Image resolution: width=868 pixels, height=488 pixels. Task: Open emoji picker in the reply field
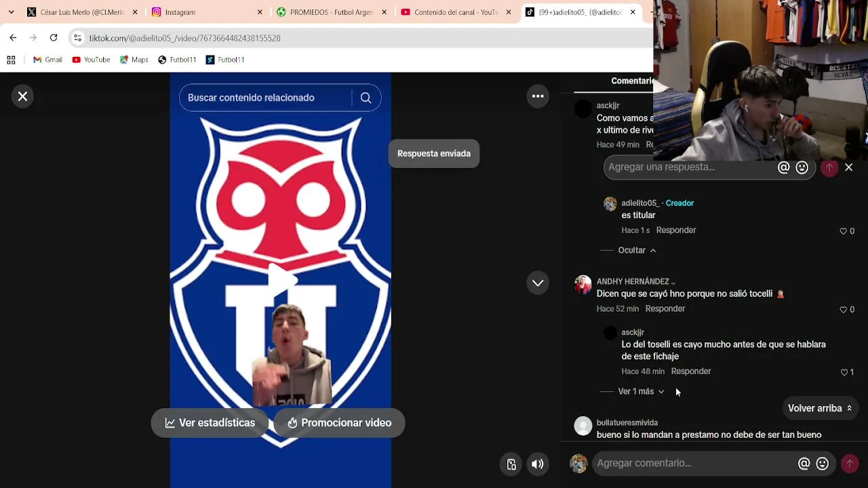coord(802,167)
